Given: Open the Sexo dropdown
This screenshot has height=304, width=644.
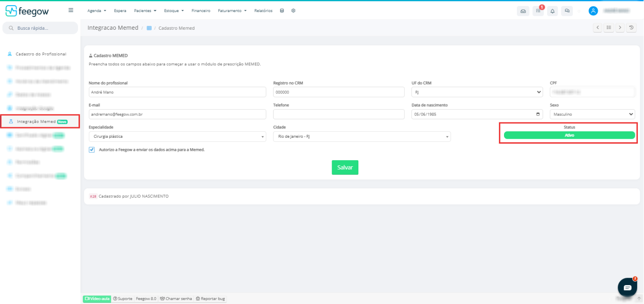Looking at the screenshot, I should [x=592, y=115].
